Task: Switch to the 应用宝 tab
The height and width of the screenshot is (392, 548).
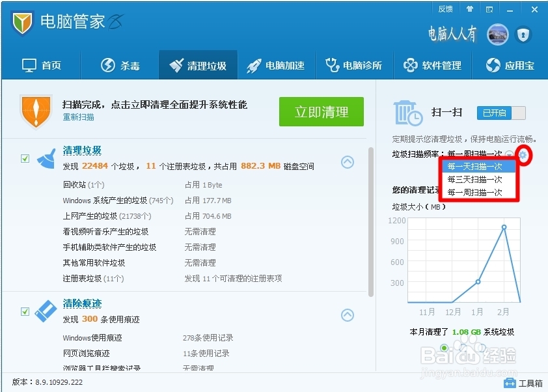Action: (x=510, y=65)
